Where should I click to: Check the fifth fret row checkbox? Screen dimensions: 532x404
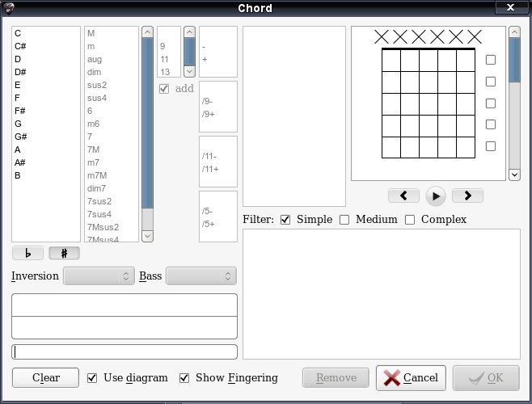(x=491, y=146)
